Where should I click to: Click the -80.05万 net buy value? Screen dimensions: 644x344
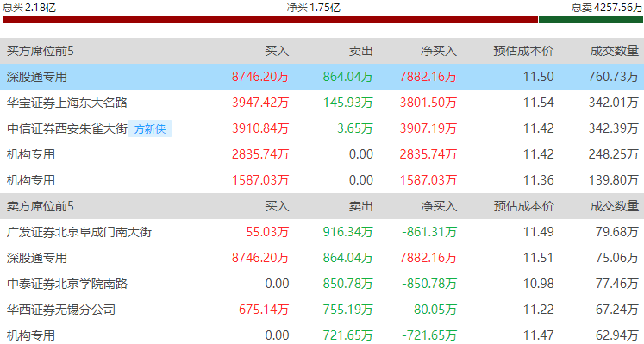(x=433, y=310)
